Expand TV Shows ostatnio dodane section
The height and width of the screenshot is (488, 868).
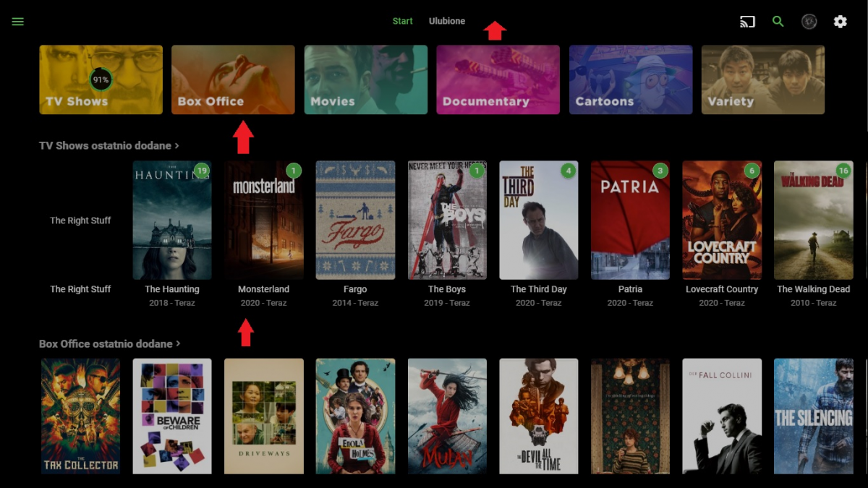point(109,145)
